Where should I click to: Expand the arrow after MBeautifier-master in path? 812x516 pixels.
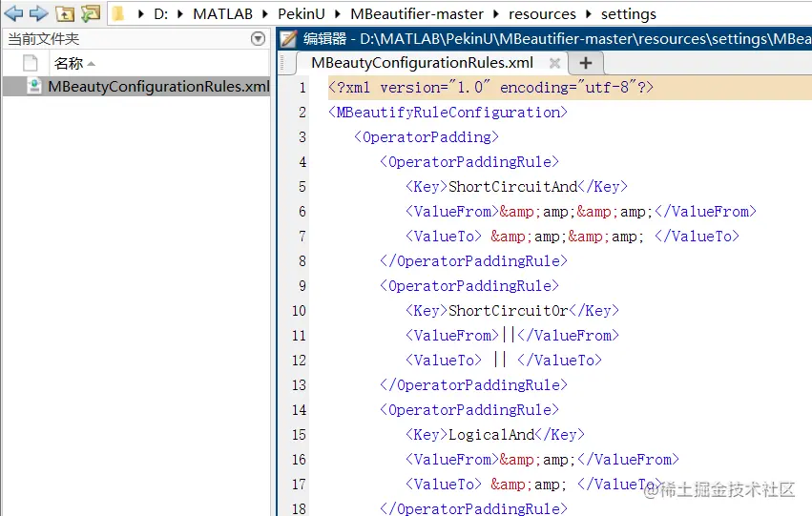point(496,14)
